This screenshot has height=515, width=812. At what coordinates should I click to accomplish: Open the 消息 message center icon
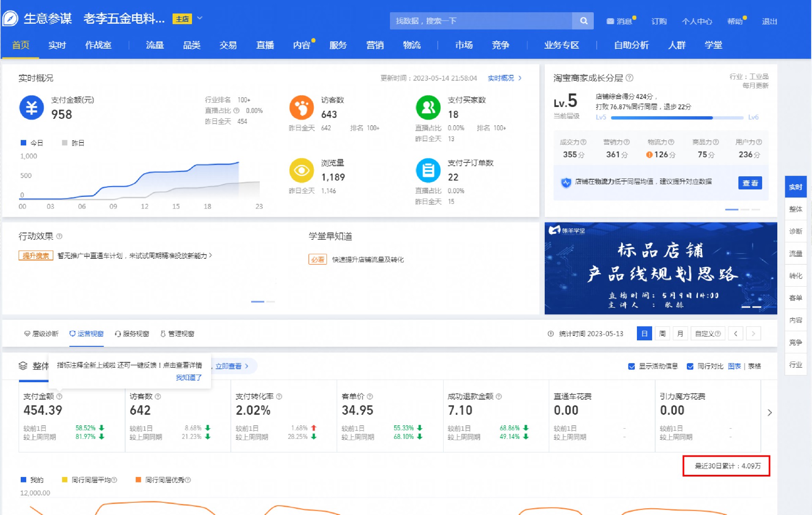pyautogui.click(x=610, y=20)
